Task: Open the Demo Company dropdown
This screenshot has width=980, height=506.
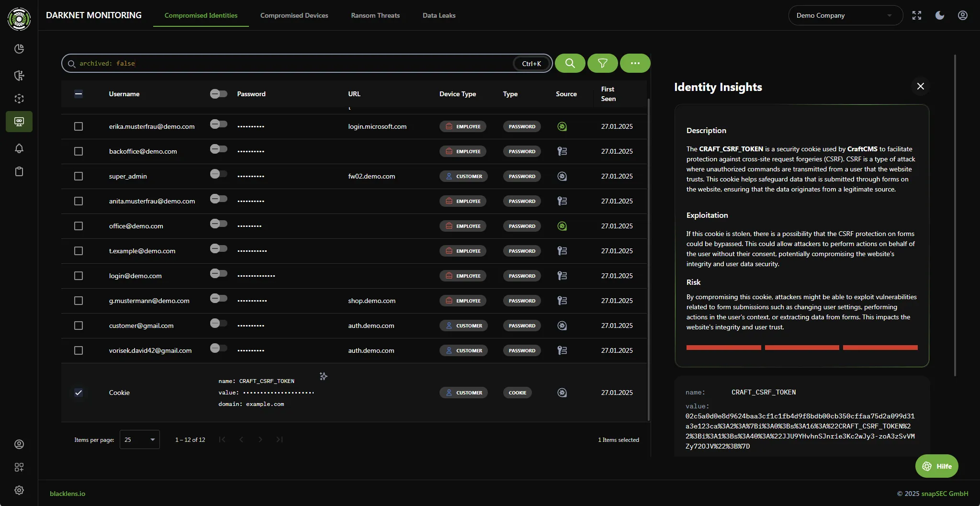Action: pyautogui.click(x=845, y=15)
